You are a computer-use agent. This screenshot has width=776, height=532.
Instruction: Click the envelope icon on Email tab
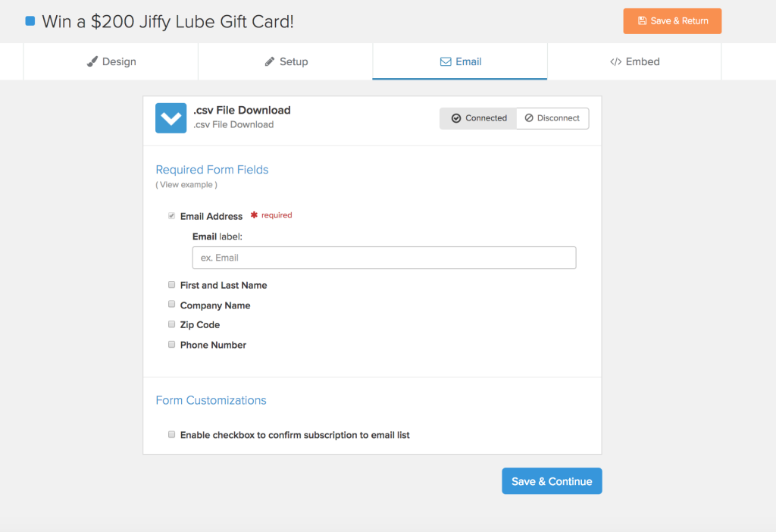(x=446, y=62)
